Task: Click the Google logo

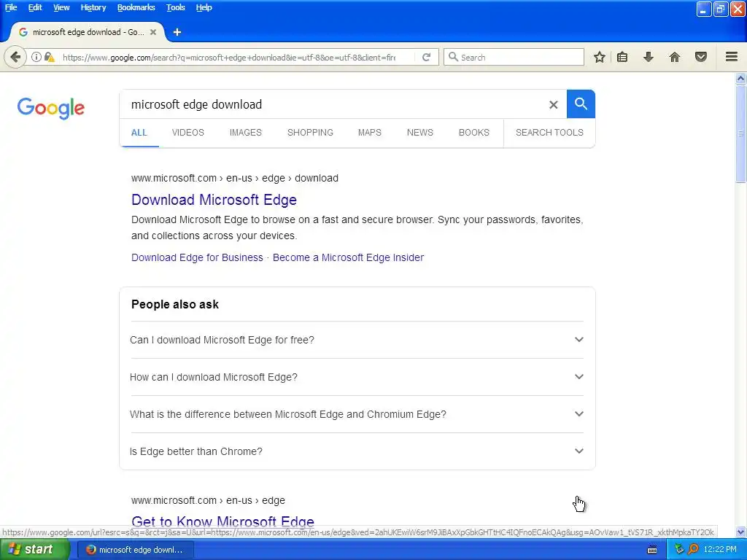Action: pos(50,108)
